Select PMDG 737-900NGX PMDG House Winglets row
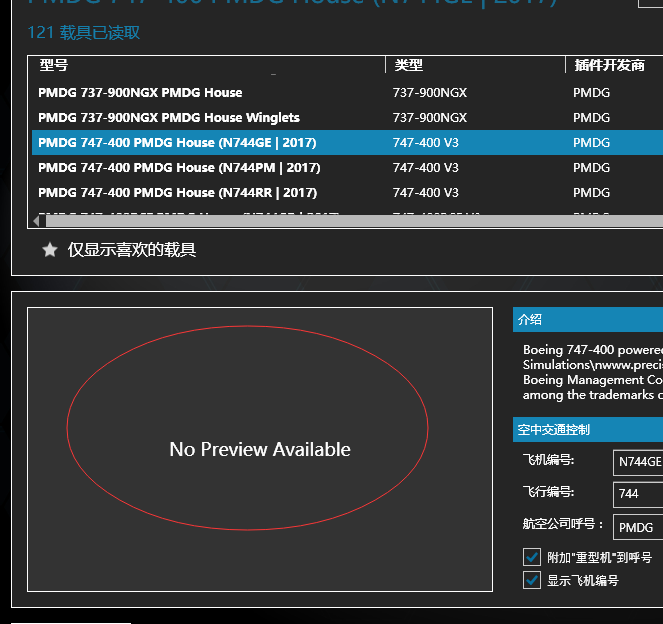The width and height of the screenshot is (663, 624). pos(347,118)
